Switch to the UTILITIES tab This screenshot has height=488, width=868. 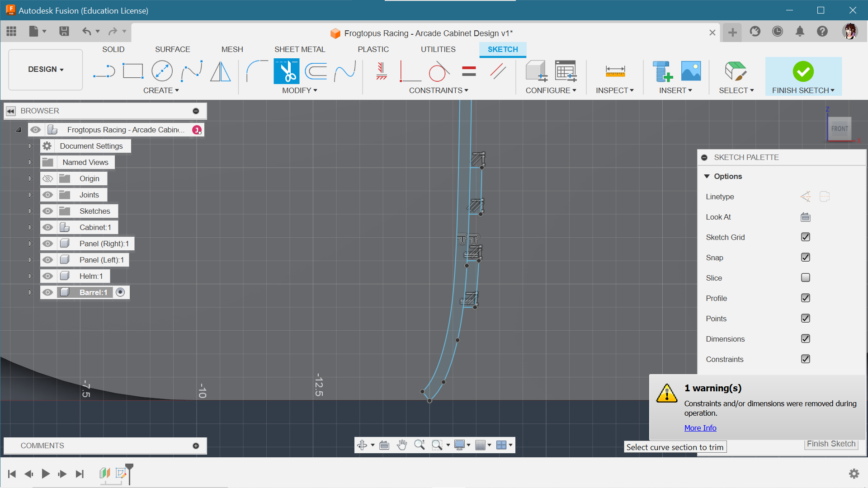[438, 49]
